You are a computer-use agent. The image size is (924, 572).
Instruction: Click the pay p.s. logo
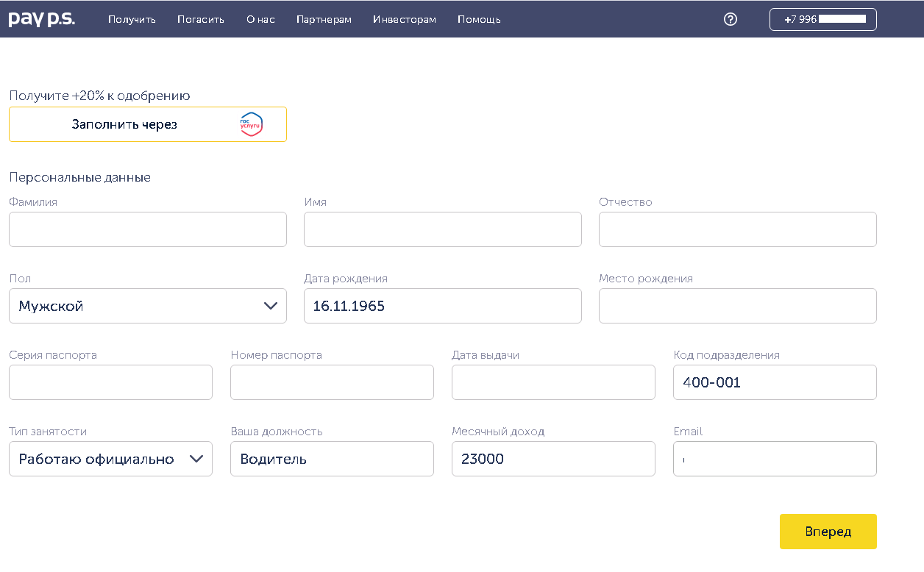pos(41,19)
